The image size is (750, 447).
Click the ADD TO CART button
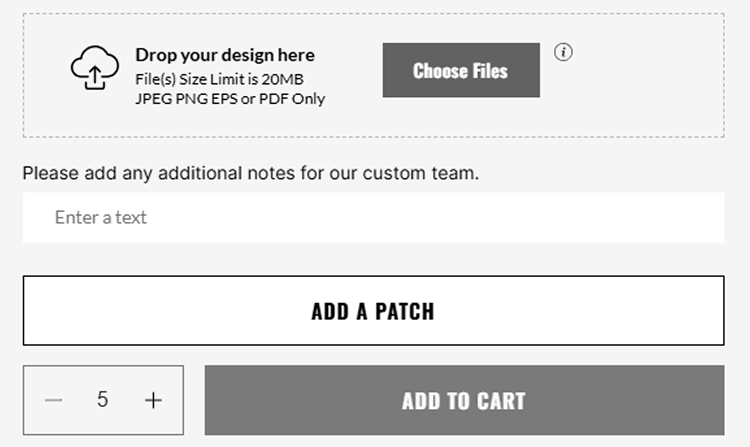(x=464, y=401)
